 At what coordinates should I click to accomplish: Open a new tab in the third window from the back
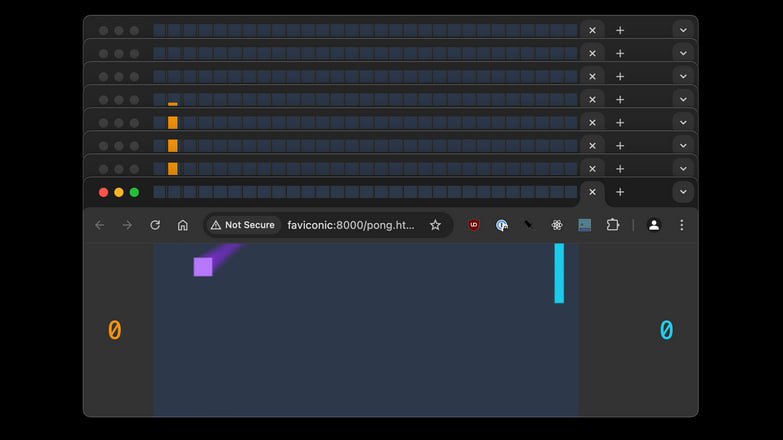point(620,76)
